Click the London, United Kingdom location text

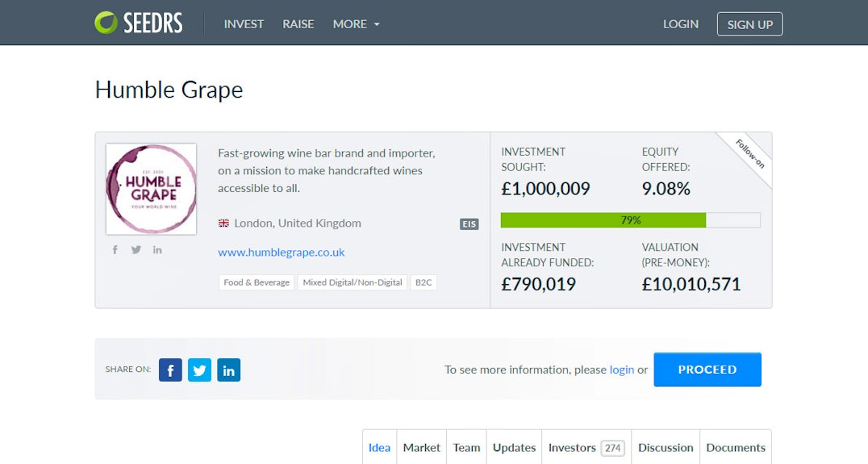(x=298, y=224)
